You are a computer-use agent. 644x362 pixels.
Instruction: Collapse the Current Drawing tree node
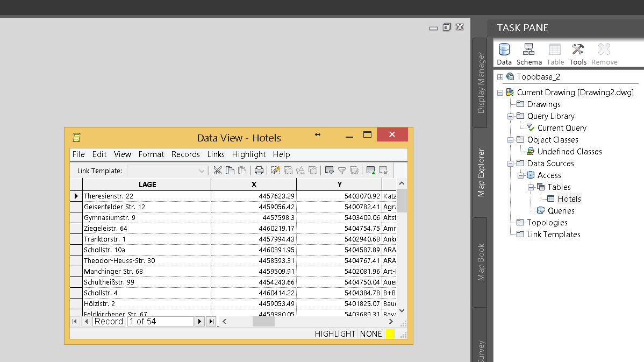pyautogui.click(x=500, y=93)
